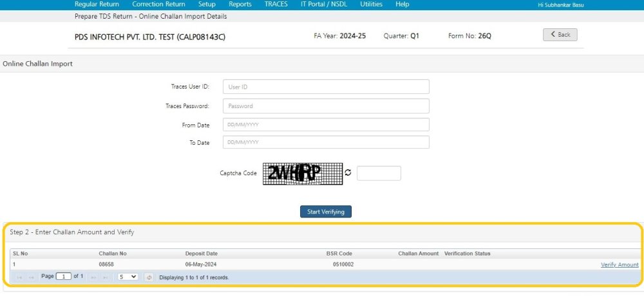Focus the Traces User ID field
Image resolution: width=644 pixels, height=296 pixels.
[326, 87]
